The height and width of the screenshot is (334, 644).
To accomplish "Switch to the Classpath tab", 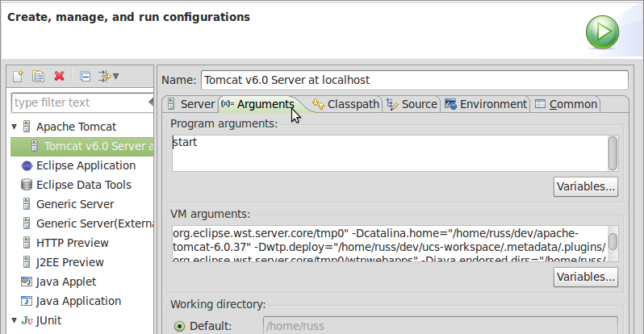I will click(x=346, y=104).
